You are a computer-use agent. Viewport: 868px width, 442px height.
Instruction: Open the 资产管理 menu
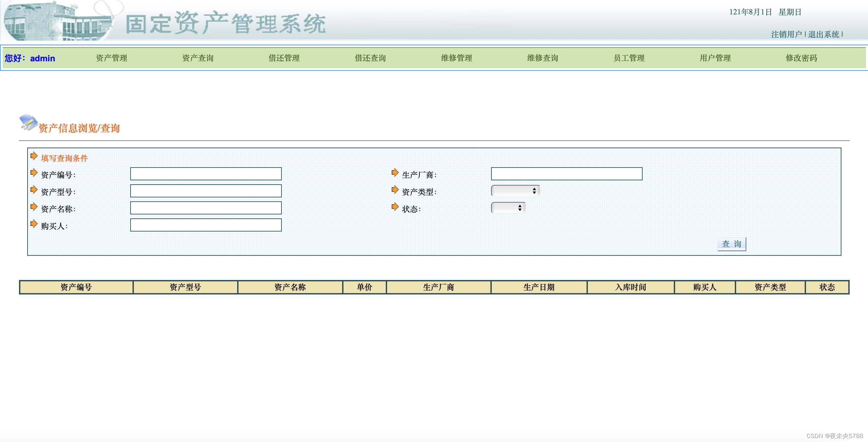[x=112, y=58]
